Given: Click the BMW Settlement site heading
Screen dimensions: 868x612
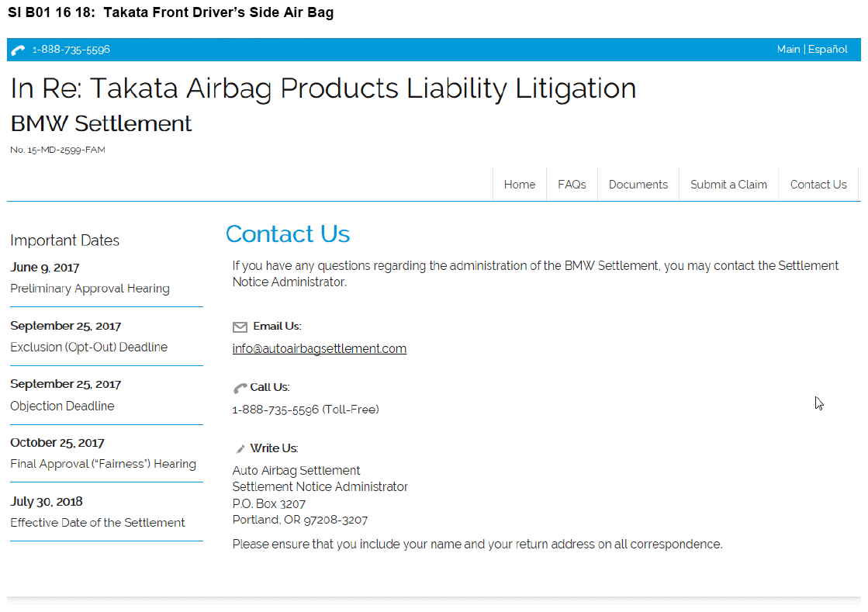Looking at the screenshot, I should click(x=101, y=124).
